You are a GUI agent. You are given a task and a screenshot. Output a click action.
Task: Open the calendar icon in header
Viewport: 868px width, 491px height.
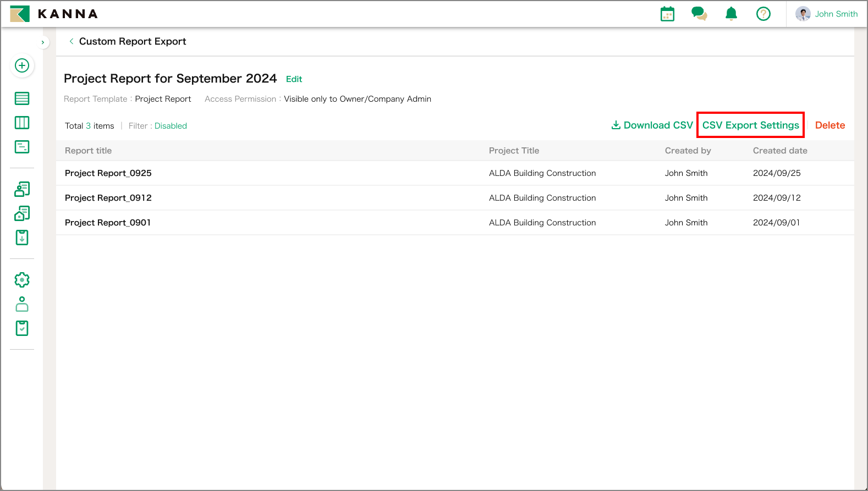667,14
